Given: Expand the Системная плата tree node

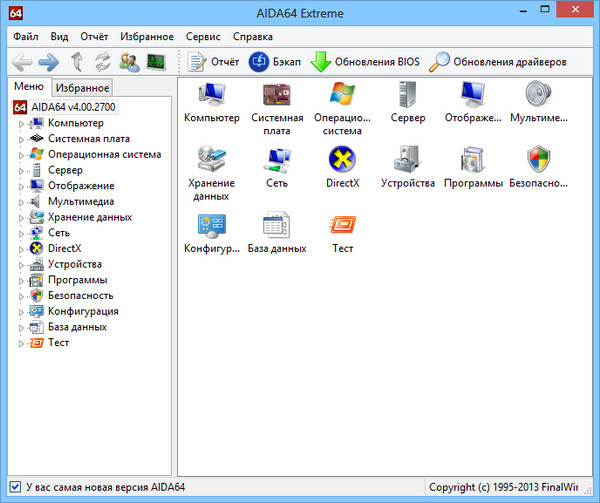Looking at the screenshot, I should (x=21, y=139).
